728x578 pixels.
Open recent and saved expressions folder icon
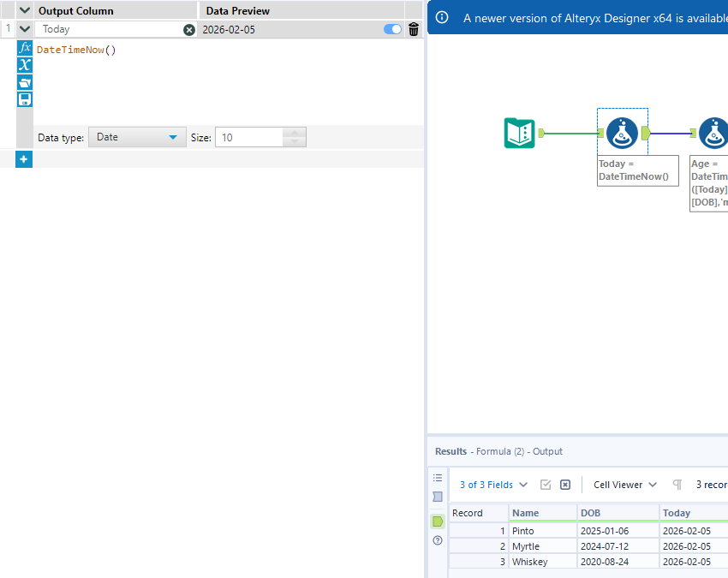[25, 82]
